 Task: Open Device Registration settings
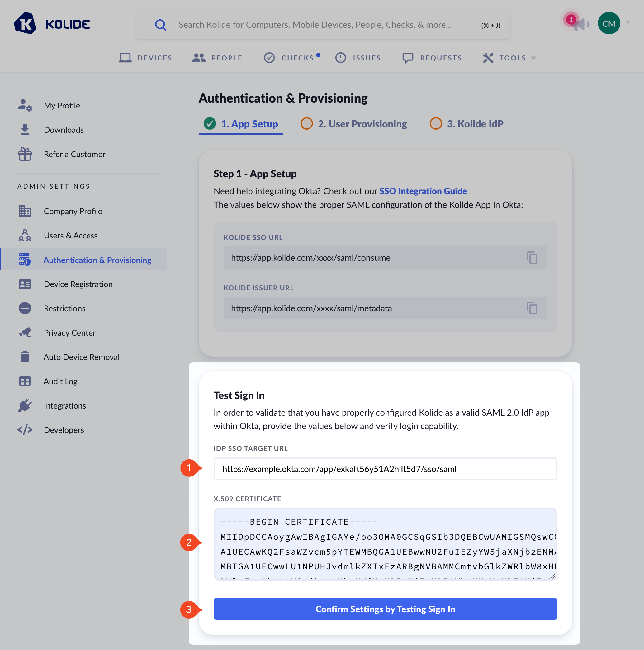pos(78,284)
